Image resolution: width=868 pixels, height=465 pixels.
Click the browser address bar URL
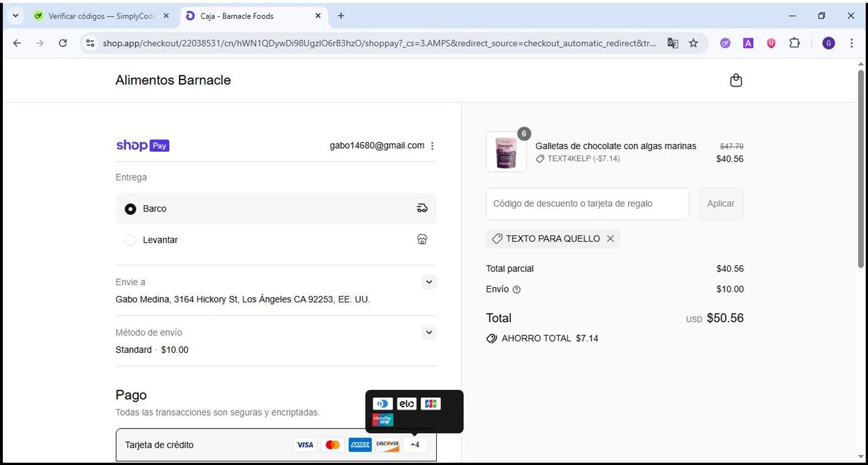coord(379,43)
